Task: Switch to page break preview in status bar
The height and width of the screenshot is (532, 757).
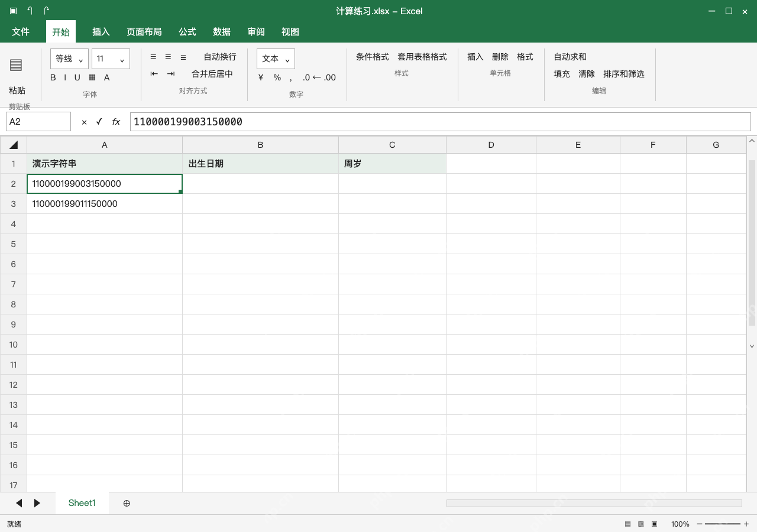Action: click(654, 524)
